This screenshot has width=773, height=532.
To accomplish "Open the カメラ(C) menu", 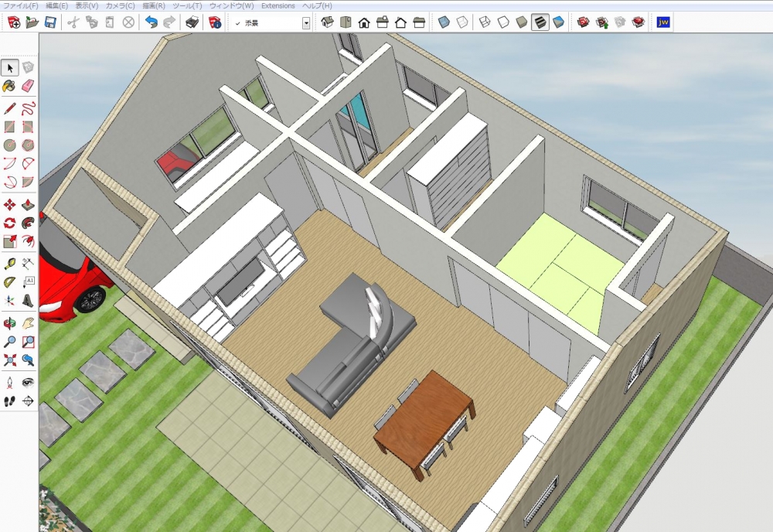I will [x=121, y=6].
